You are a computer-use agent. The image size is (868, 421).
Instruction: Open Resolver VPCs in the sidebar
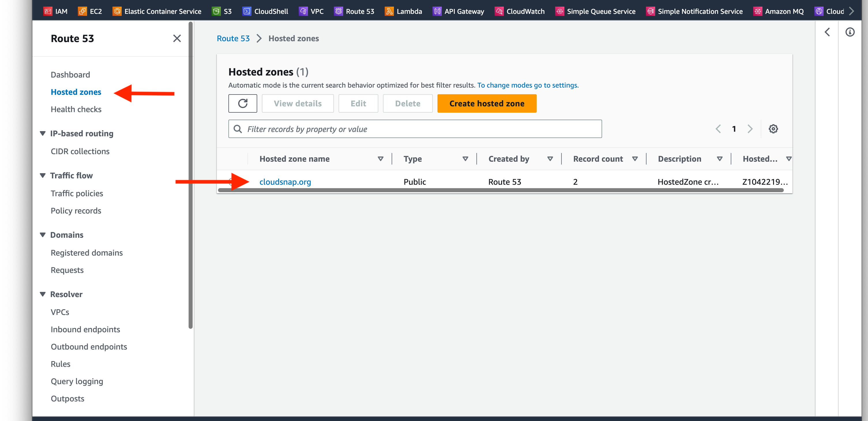(x=60, y=312)
